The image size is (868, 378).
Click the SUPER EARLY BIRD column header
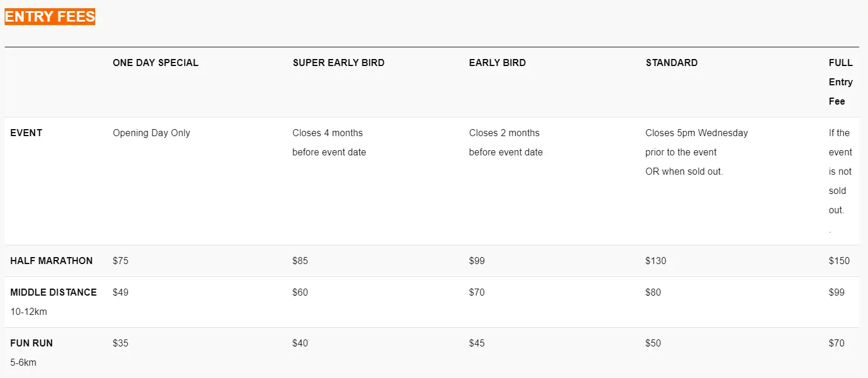(x=338, y=63)
